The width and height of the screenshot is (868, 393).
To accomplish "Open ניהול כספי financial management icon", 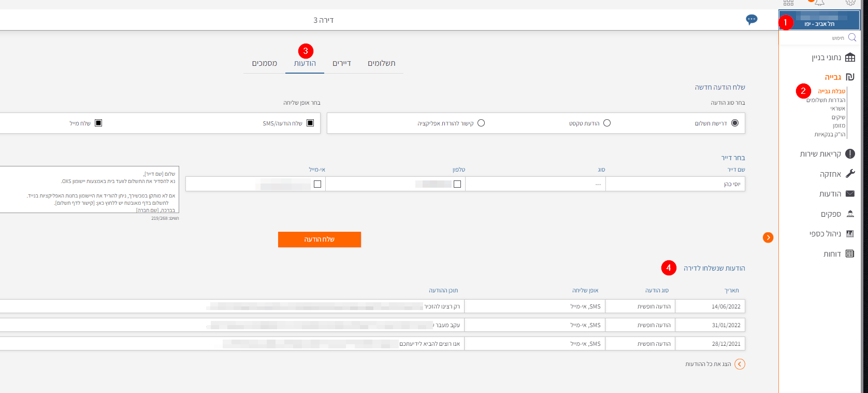I will (x=850, y=234).
